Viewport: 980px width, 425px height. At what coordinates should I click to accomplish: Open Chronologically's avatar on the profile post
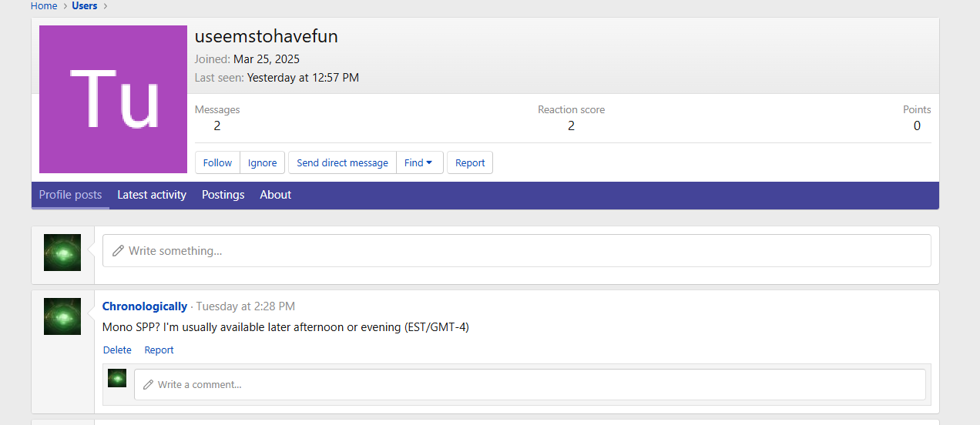point(62,316)
